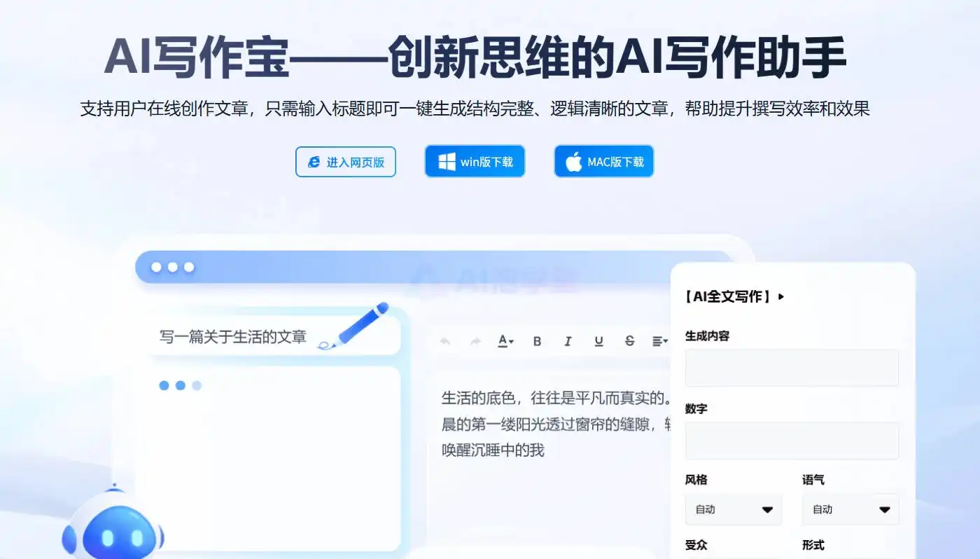Click the redo arrow in the editor toolbar

[475, 341]
